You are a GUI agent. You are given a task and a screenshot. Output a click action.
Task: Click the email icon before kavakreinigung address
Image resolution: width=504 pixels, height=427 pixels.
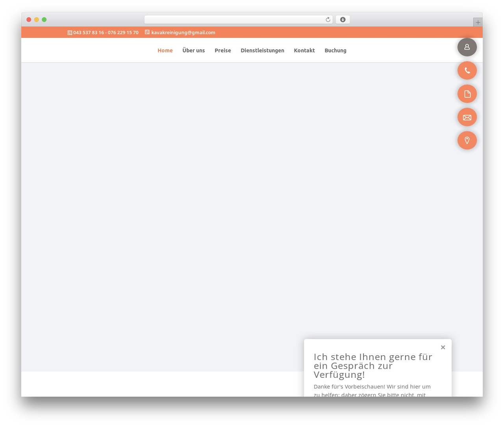[147, 32]
